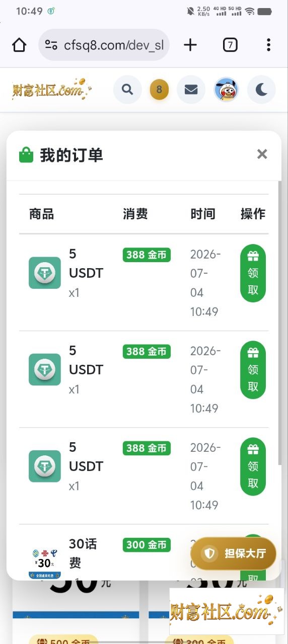Claim the first 5 USDT order
This screenshot has width=288, height=644.
[253, 273]
